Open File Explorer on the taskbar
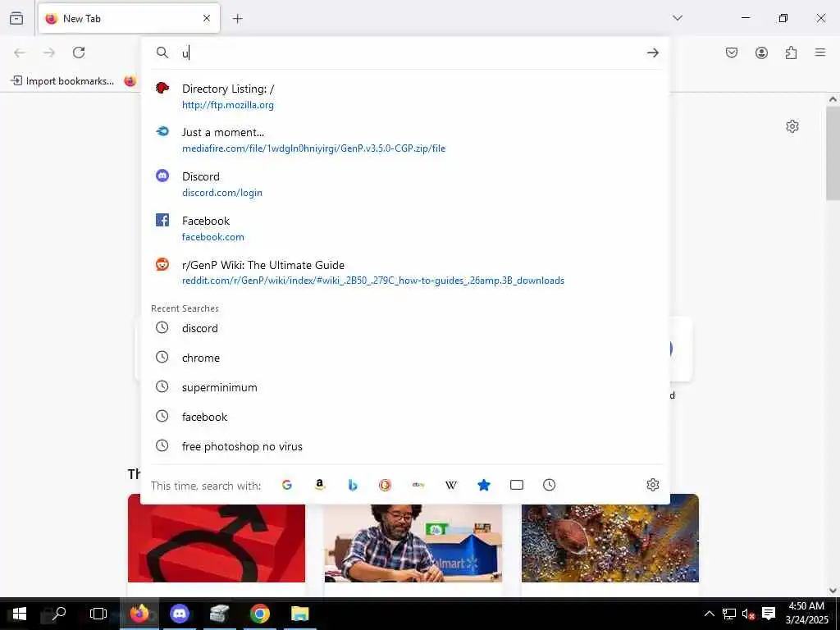 coord(300,614)
